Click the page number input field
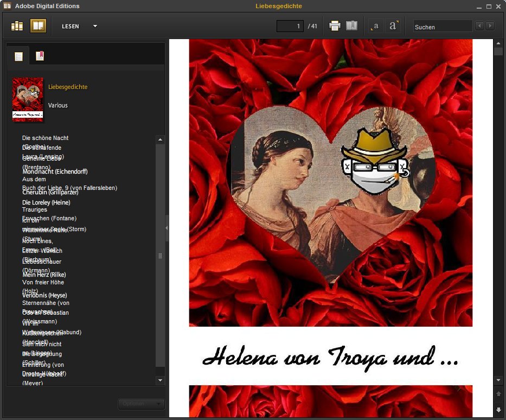 pyautogui.click(x=290, y=26)
